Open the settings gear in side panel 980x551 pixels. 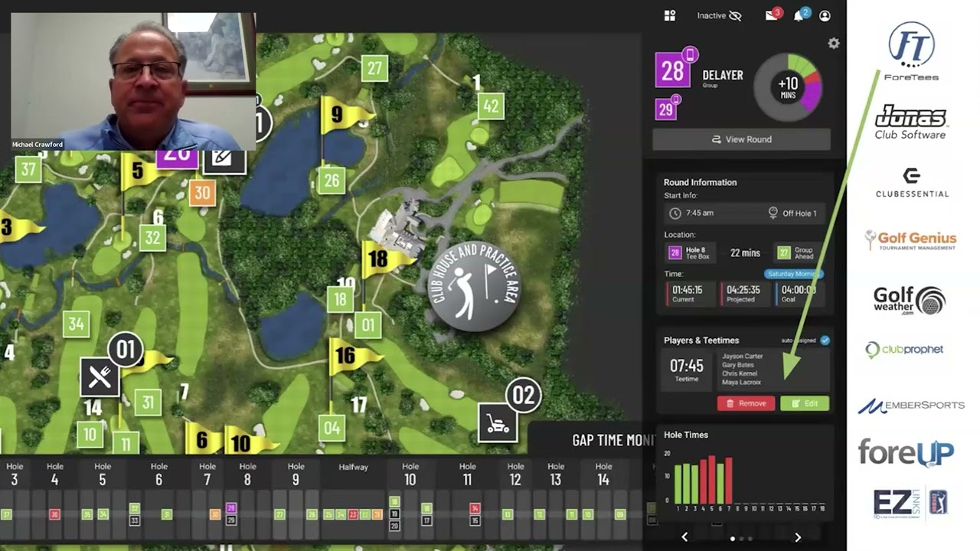[x=834, y=44]
